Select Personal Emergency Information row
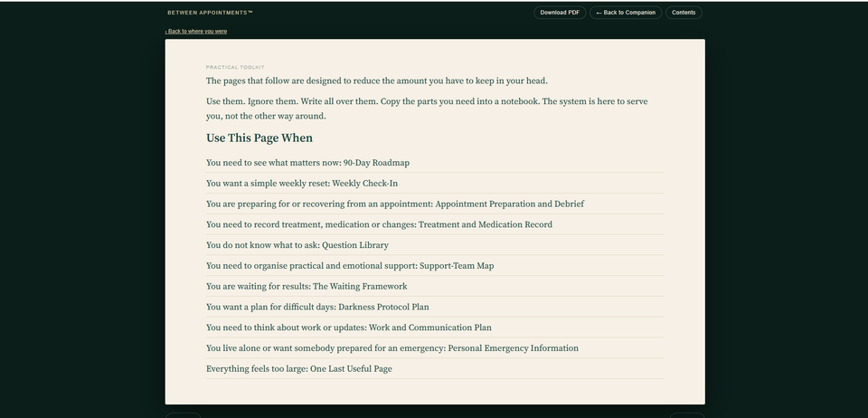The height and width of the screenshot is (418, 868). point(435,348)
